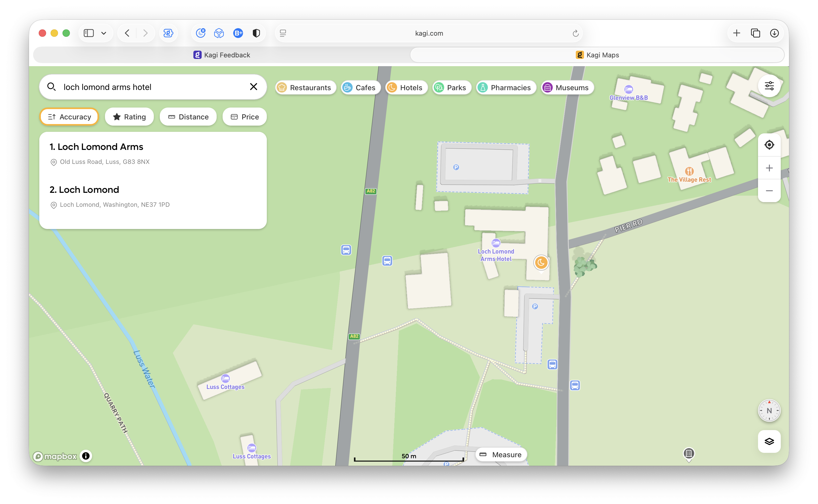This screenshot has width=818, height=504.
Task: Switch to the Kagi Feedback tab
Action: tap(222, 55)
